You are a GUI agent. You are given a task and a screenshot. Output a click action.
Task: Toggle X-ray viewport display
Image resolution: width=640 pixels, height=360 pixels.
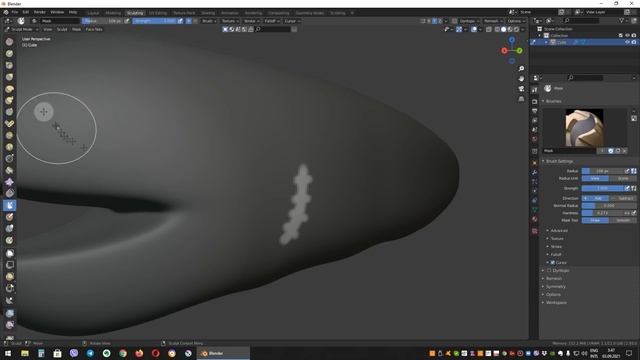coord(489,29)
